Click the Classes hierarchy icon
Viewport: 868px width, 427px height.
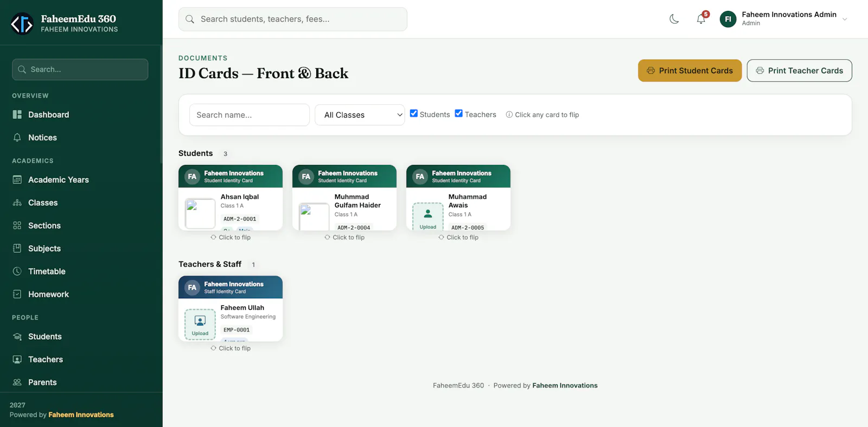tap(17, 202)
